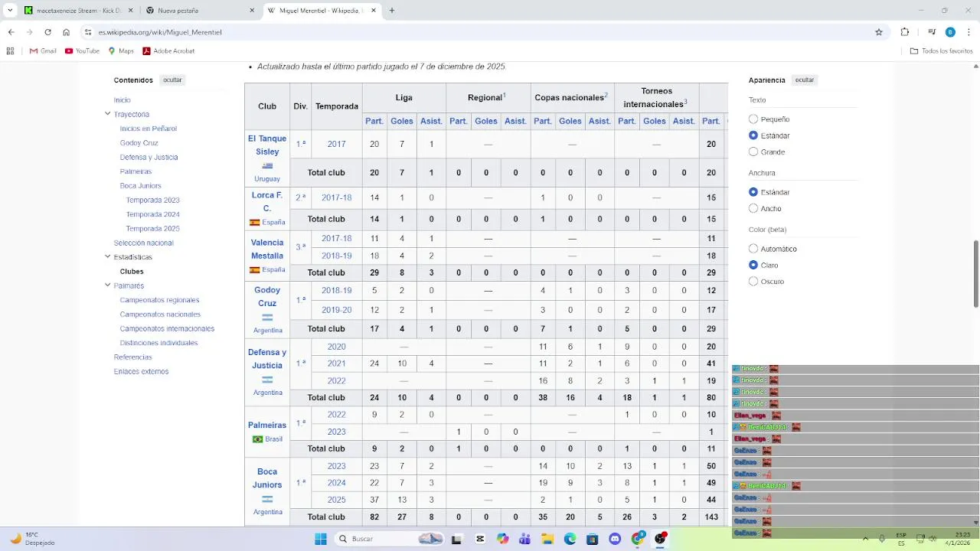Open the Valencia Mestalla club link
Image resolution: width=980 pixels, height=551 pixels.
coord(267,249)
